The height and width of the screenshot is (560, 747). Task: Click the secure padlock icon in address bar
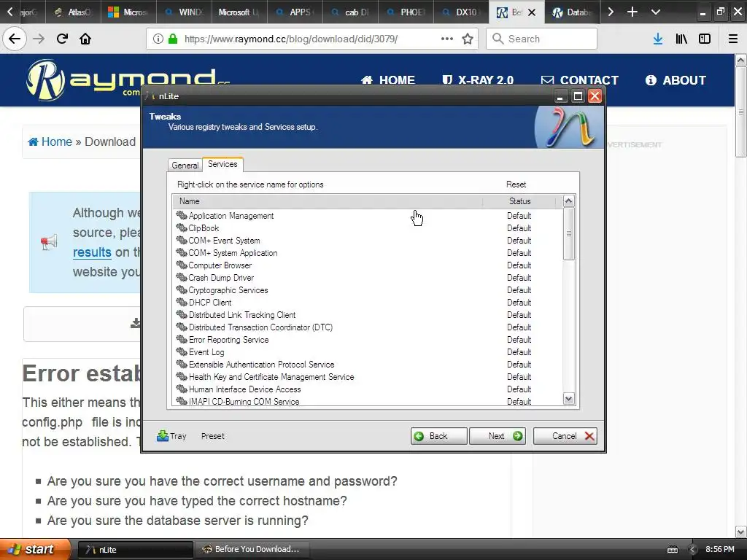(x=173, y=39)
